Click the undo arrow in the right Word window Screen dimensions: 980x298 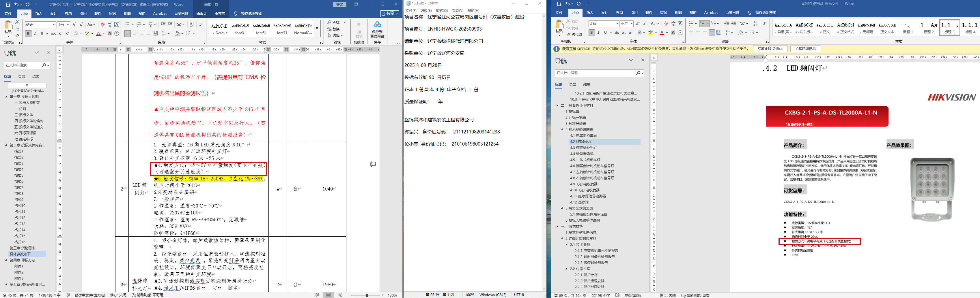(568, 4)
